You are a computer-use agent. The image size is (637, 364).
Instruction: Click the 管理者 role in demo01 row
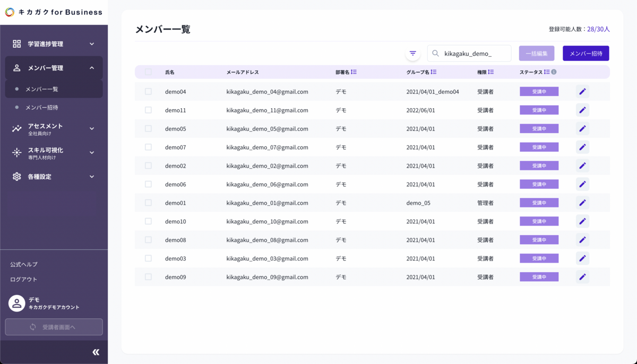(485, 203)
